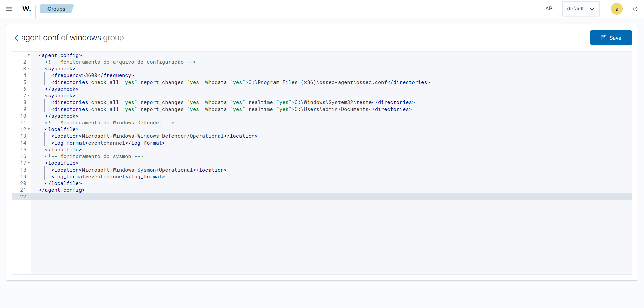This screenshot has height=308, width=644.
Task: Click the Windows Defender/Operational location line
Action: tap(154, 136)
